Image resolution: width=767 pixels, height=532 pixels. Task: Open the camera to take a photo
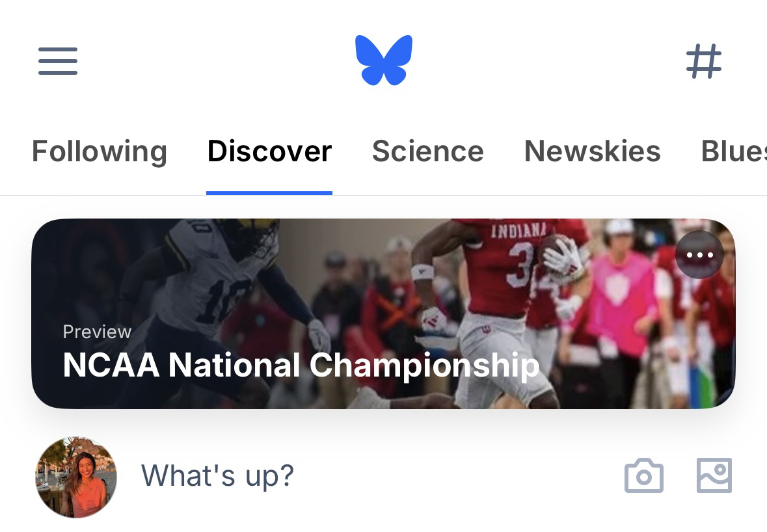coord(643,476)
